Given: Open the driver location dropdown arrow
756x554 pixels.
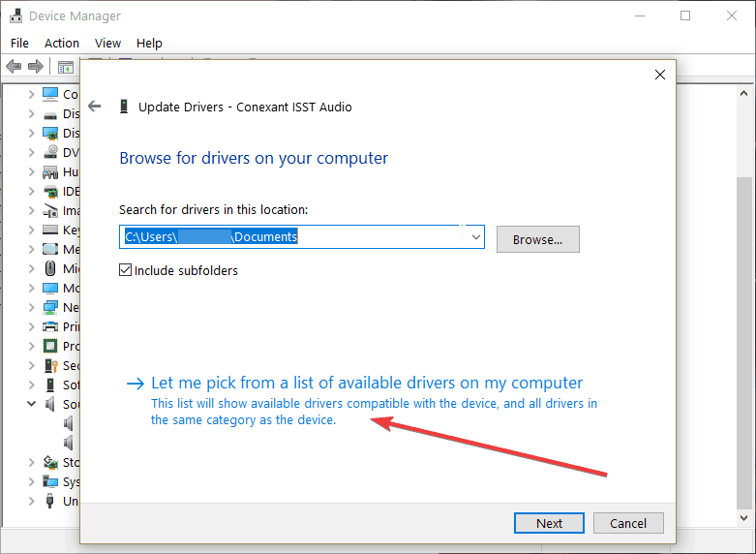Looking at the screenshot, I should [x=476, y=237].
